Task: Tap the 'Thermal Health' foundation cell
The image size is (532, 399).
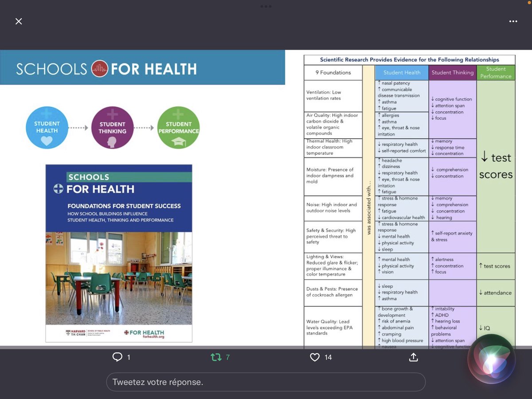Action: coord(333,148)
